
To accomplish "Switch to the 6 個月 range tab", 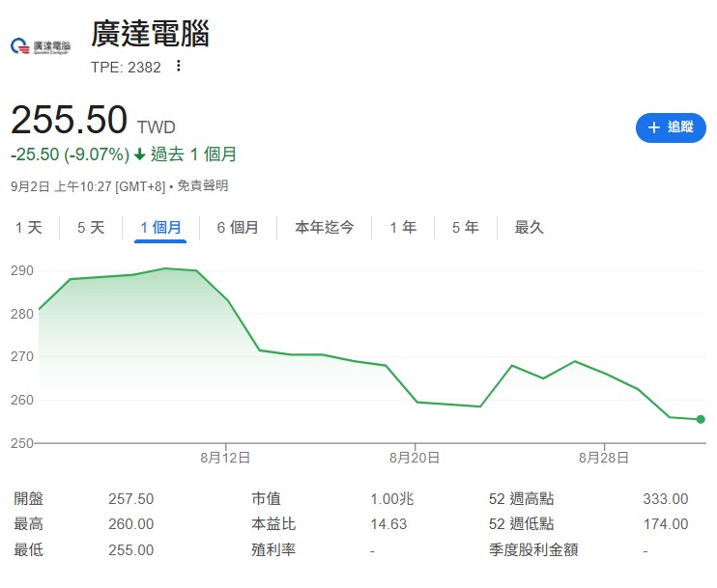I will [238, 227].
